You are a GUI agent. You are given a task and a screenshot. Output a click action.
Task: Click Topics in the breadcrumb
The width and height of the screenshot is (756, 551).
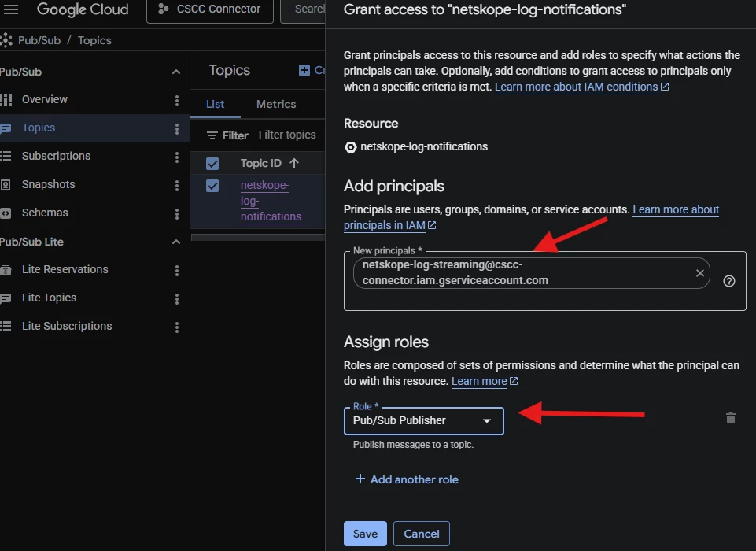pyautogui.click(x=94, y=40)
